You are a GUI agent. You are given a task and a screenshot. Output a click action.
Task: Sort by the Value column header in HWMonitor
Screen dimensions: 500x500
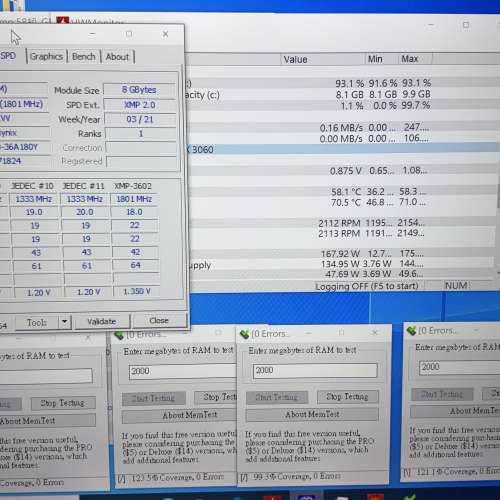(x=295, y=59)
